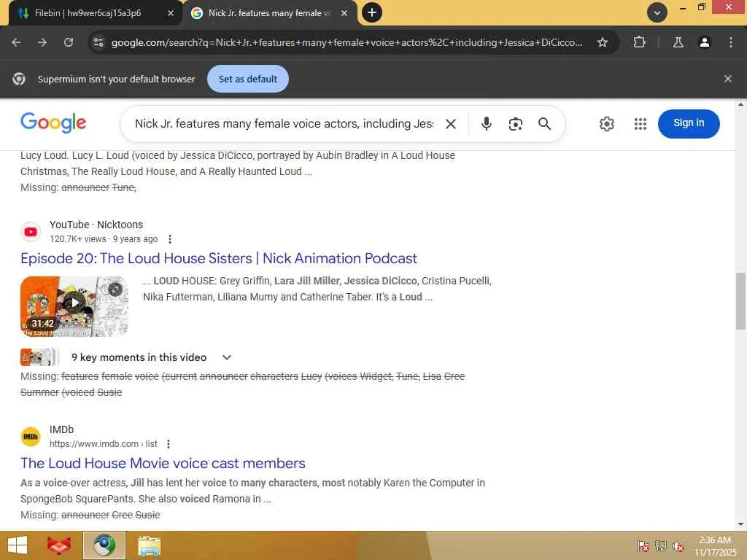Open more options for the IMDb result

pyautogui.click(x=169, y=444)
